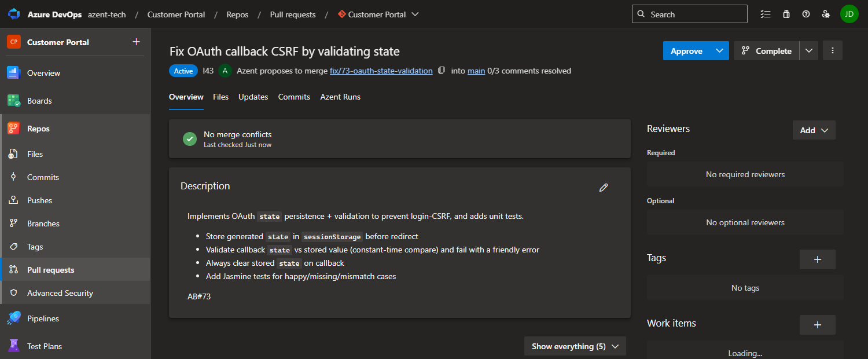Expand the Approve vote options dropdown

[x=719, y=51]
